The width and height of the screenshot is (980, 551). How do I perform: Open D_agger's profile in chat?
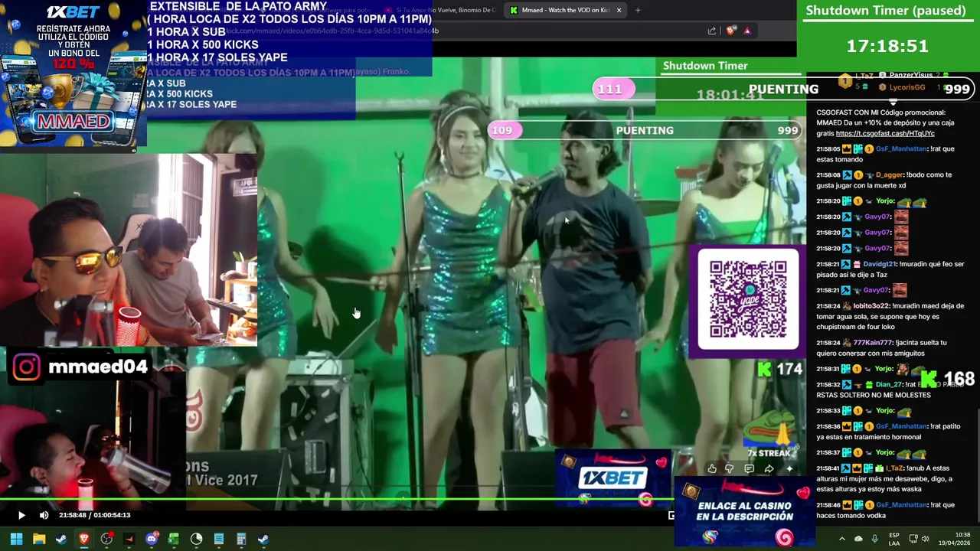[888, 175]
